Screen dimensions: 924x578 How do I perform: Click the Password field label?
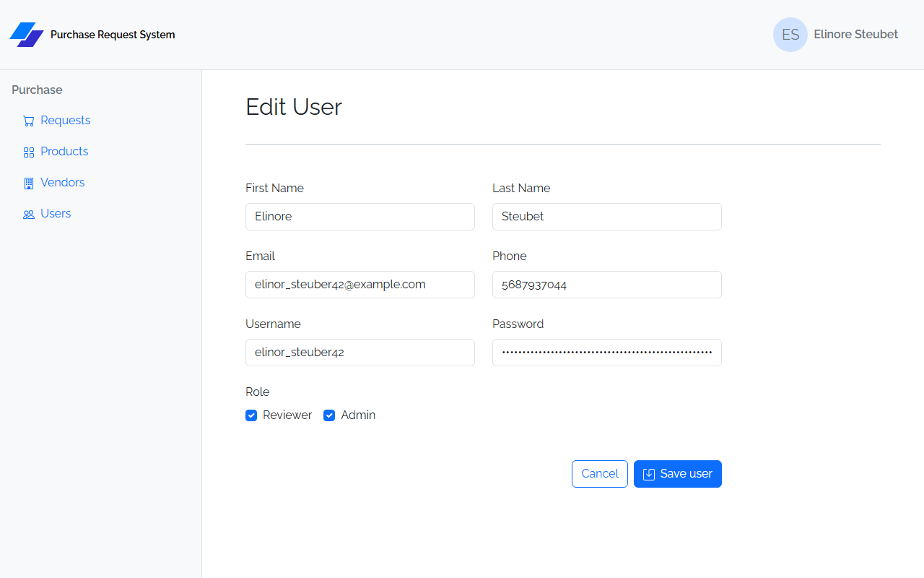point(518,324)
